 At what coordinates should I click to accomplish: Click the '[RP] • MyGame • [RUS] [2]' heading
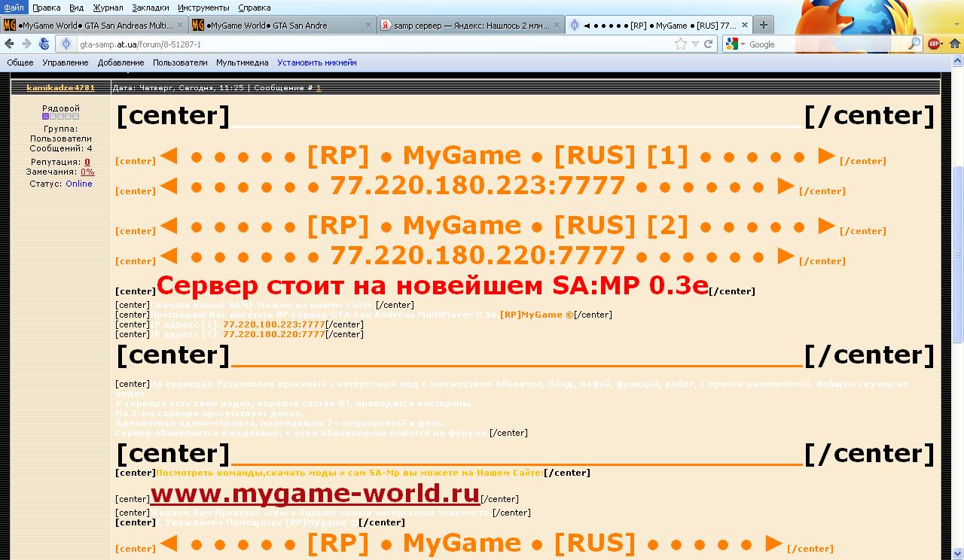[x=498, y=225]
